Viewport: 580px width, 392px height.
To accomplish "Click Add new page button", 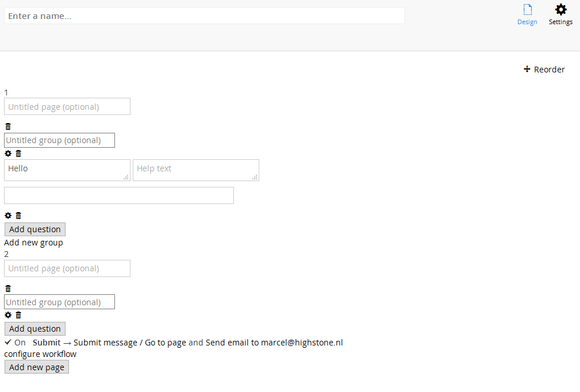I will [37, 367].
